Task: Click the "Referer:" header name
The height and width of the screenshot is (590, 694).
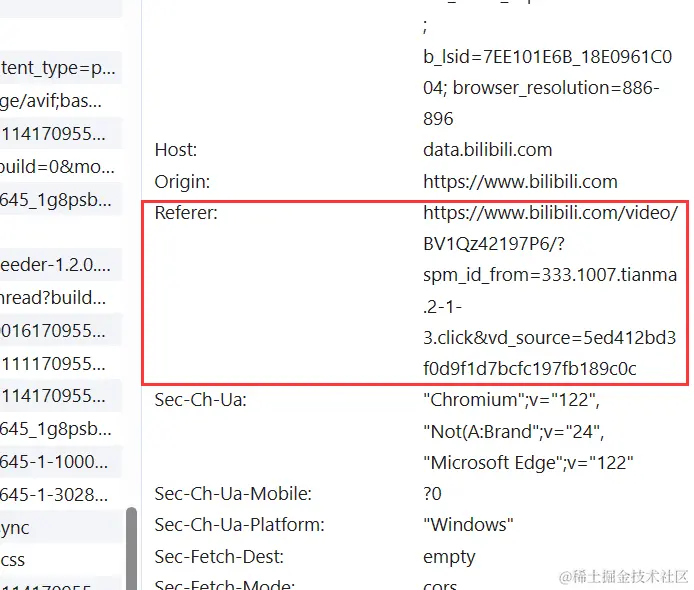Action: [186, 213]
